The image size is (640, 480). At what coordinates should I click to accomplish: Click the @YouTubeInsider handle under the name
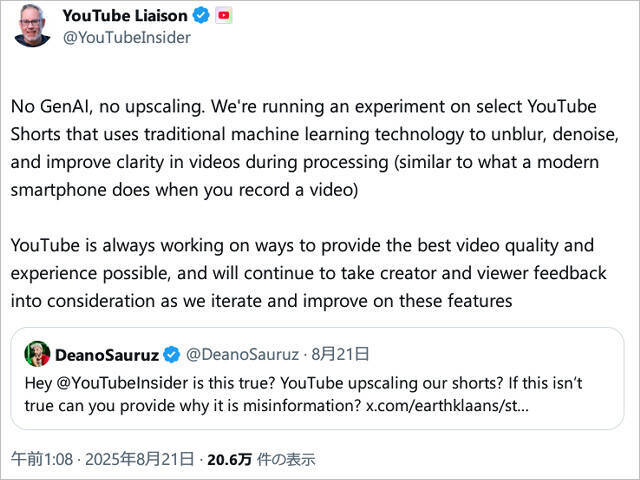126,37
